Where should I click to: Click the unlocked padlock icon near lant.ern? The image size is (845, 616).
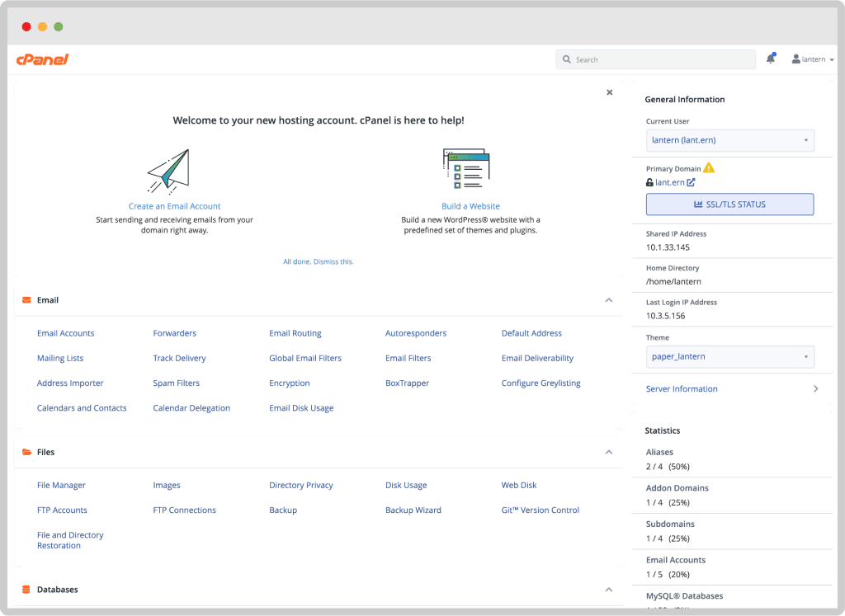649,182
